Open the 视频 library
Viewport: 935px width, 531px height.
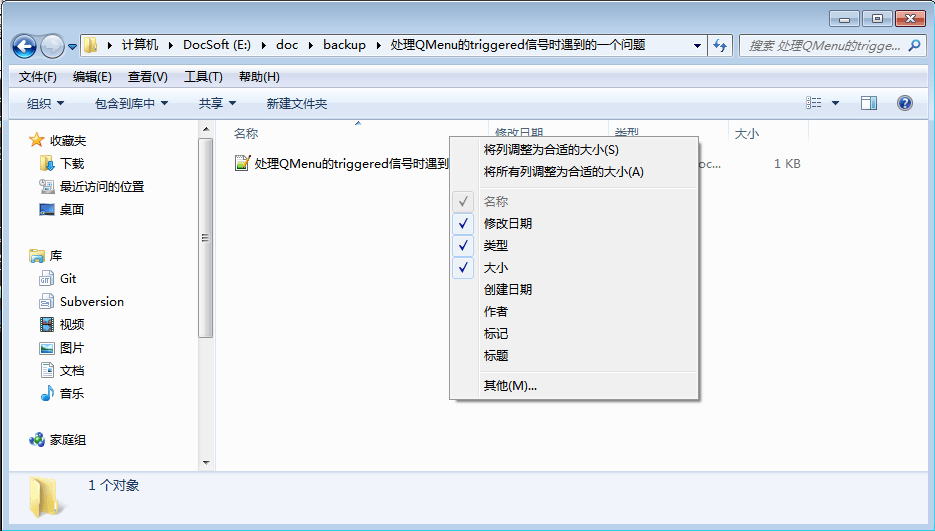72,325
